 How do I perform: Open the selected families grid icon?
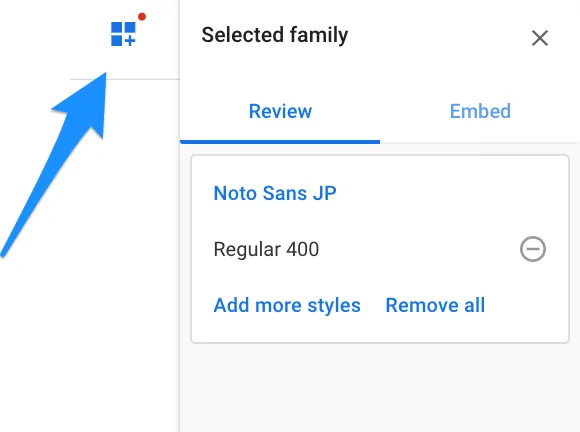coord(124,34)
